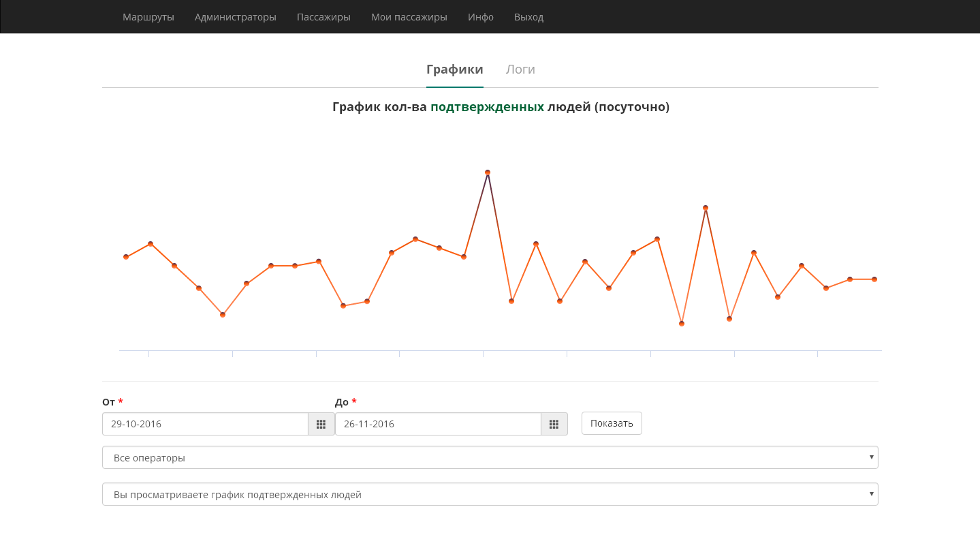The image size is (980, 550).
Task: Click the lowest data point on the chart
Action: click(681, 324)
